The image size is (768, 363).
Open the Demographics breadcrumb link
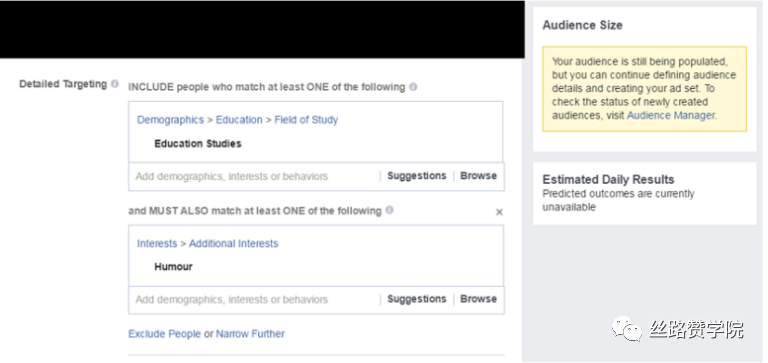(x=170, y=120)
